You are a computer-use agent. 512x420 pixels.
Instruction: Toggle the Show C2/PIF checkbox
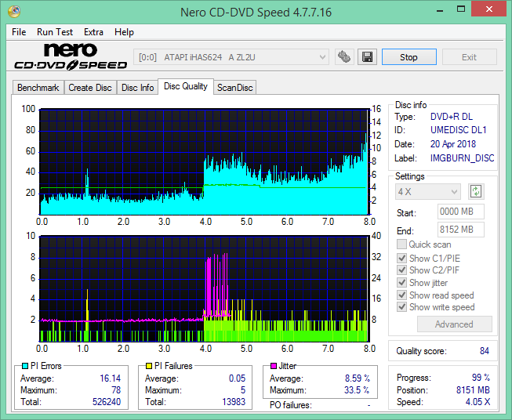[x=401, y=270]
